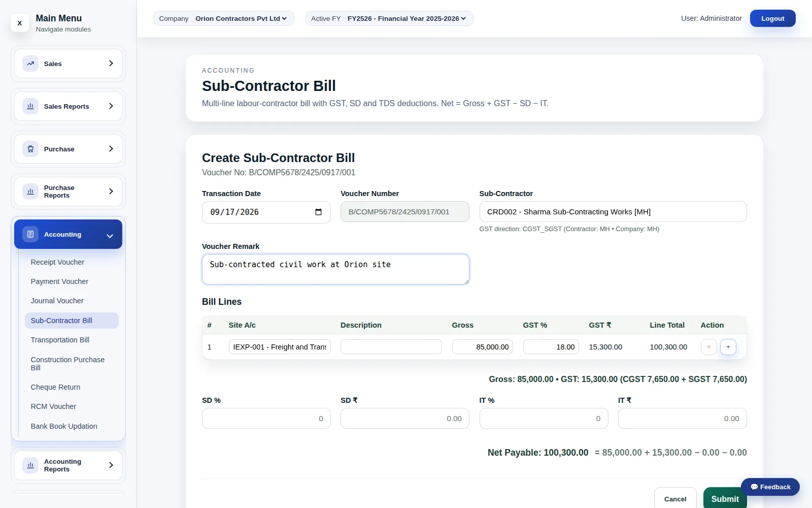Image resolution: width=812 pixels, height=508 pixels.
Task: Click the Voucher Remark text area
Action: 335,269
